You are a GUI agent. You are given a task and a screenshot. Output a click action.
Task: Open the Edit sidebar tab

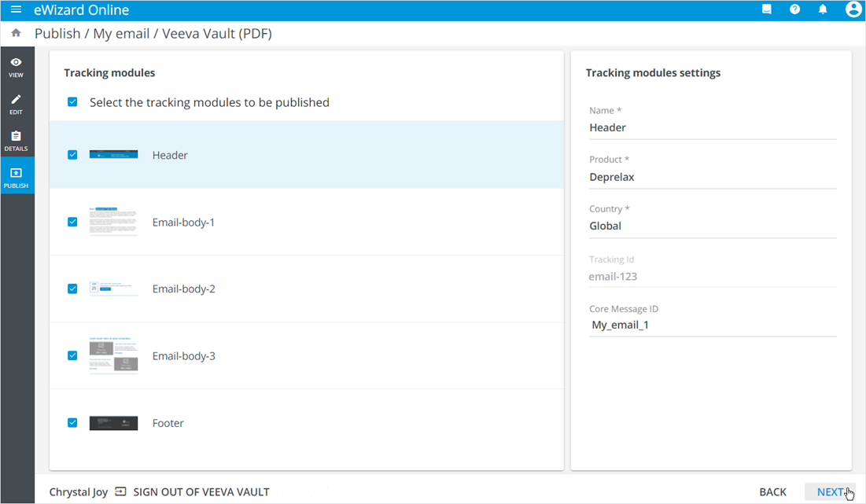(x=17, y=104)
